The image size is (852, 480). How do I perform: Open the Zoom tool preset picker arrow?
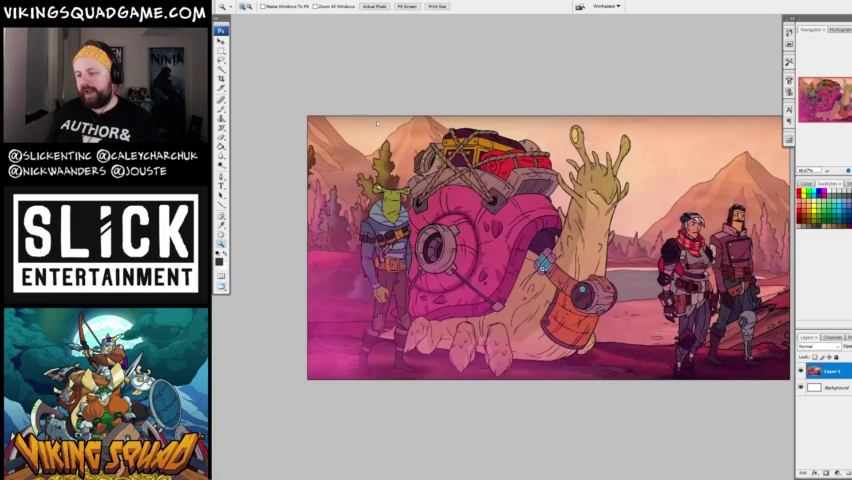click(x=230, y=7)
